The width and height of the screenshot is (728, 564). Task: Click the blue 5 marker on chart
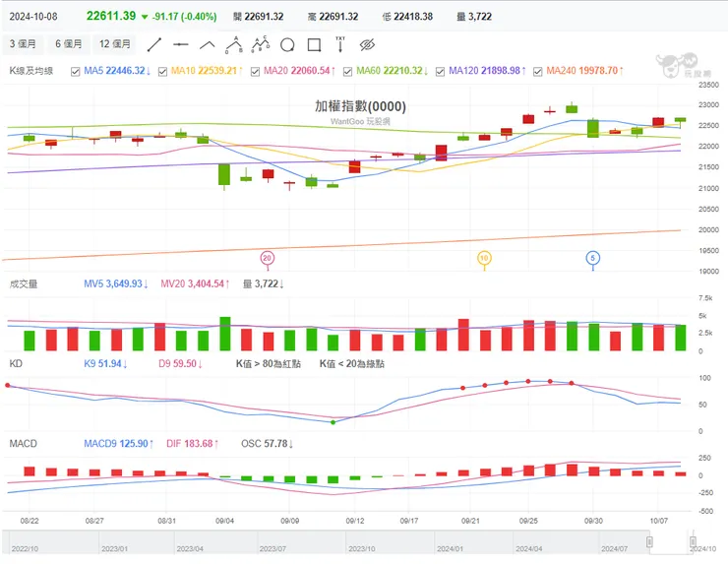tap(593, 258)
